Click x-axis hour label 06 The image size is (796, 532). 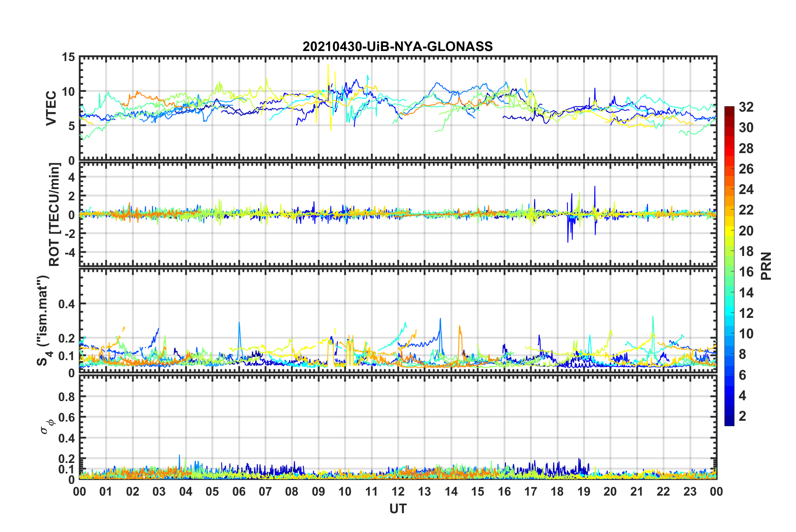[x=239, y=491]
